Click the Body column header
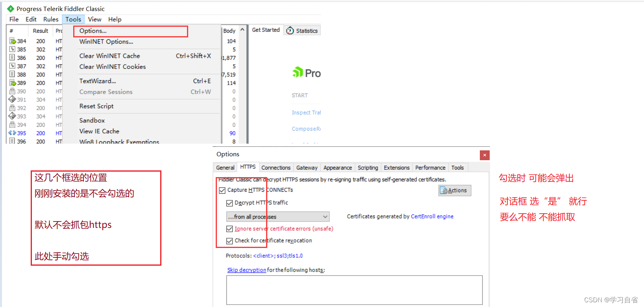This screenshot has height=307, width=644. pos(229,31)
